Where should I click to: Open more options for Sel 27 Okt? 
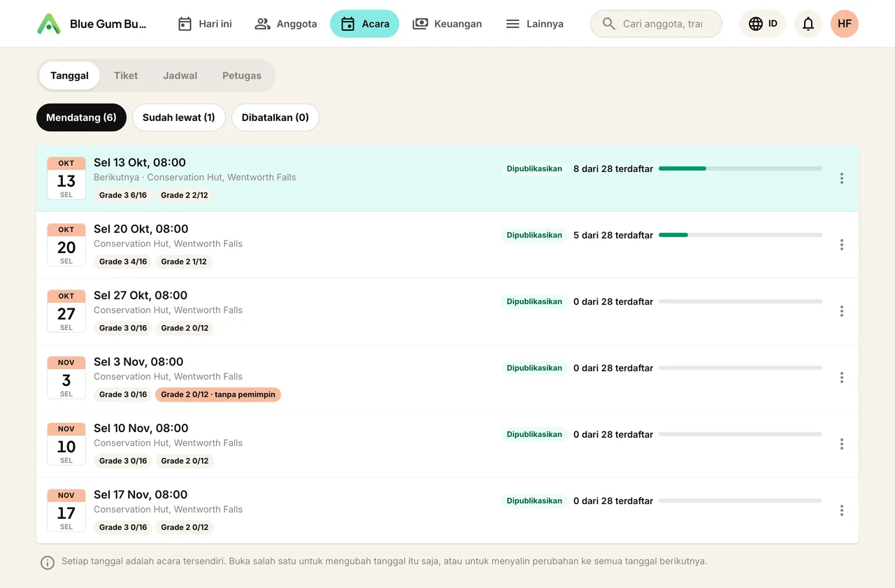[842, 311]
